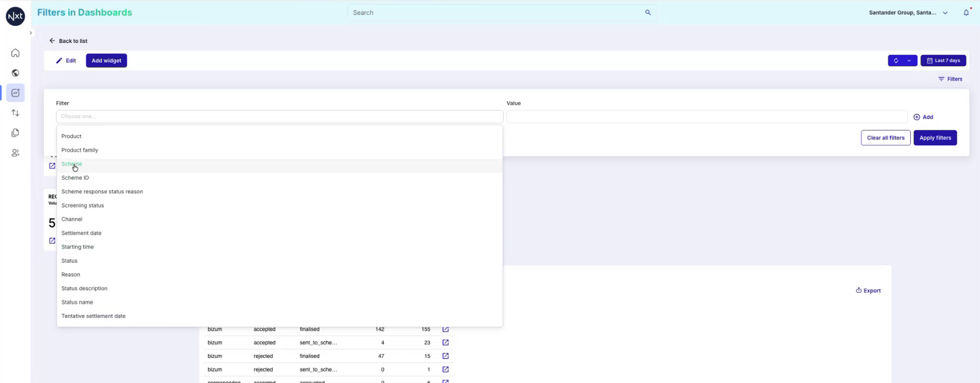This screenshot has height=383, width=980.
Task: Select Channel option
Action: click(x=279, y=219)
